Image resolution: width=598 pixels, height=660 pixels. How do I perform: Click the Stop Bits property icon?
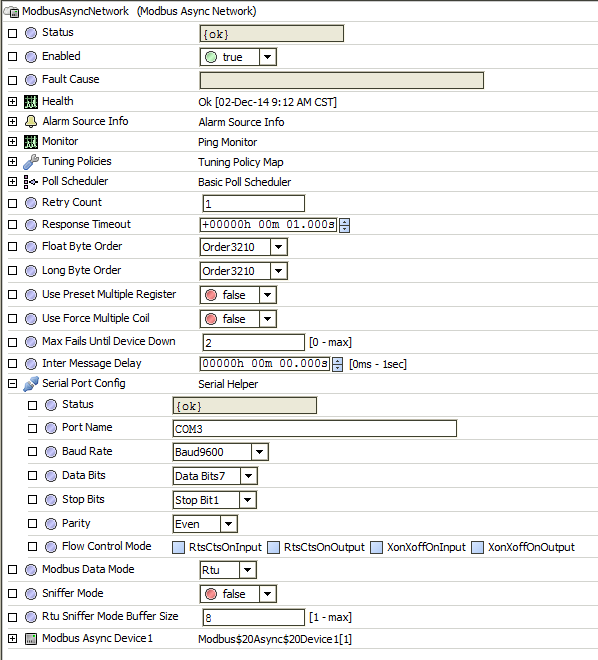click(51, 500)
